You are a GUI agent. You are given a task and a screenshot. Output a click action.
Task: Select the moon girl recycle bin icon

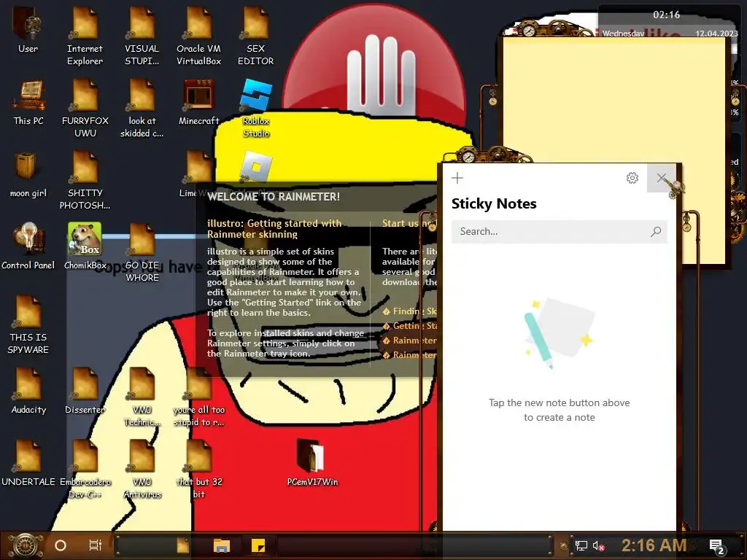click(x=28, y=174)
